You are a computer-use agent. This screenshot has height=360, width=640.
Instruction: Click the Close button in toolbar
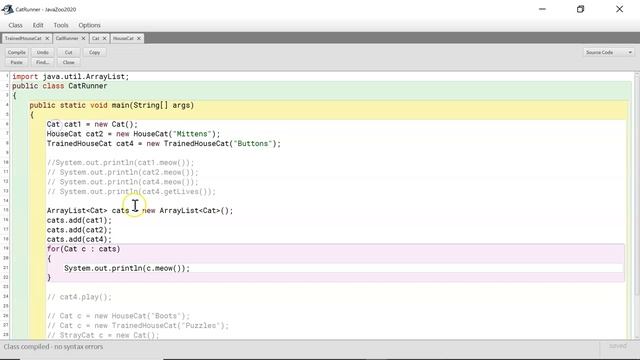69,62
